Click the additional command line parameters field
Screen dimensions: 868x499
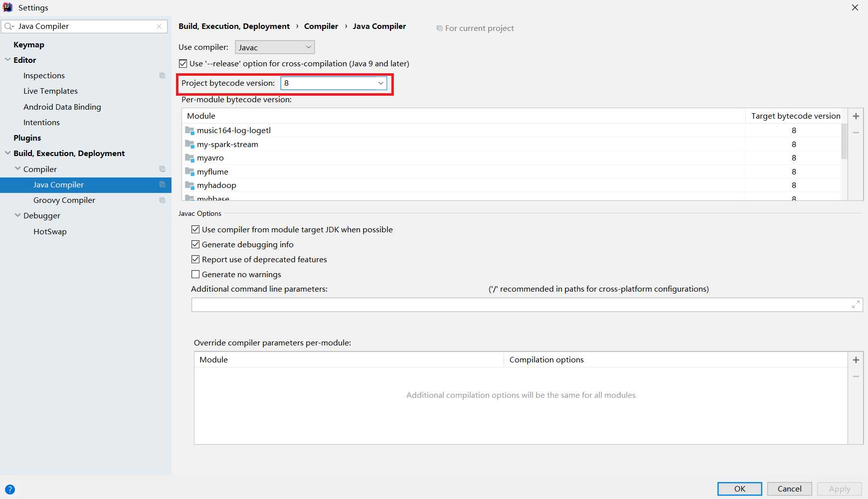tap(519, 305)
